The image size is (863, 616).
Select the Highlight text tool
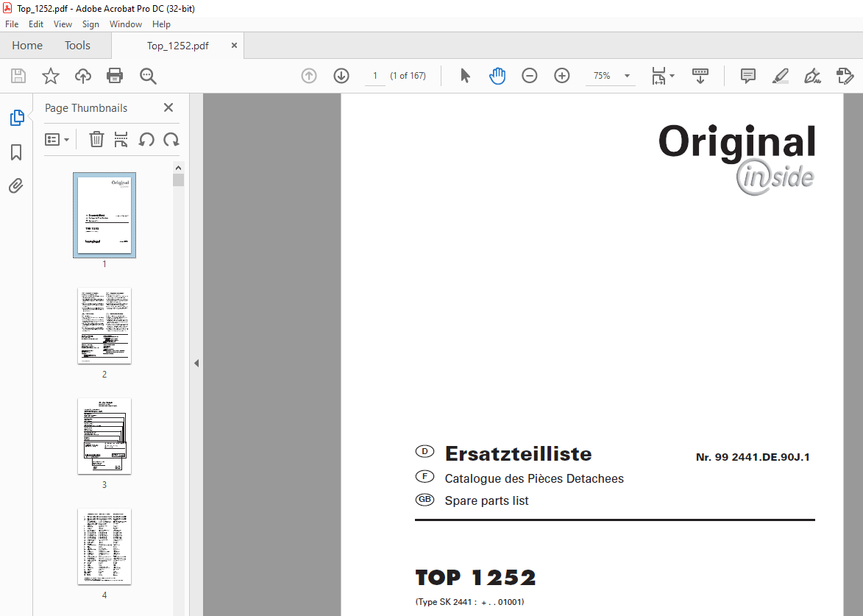click(x=781, y=76)
